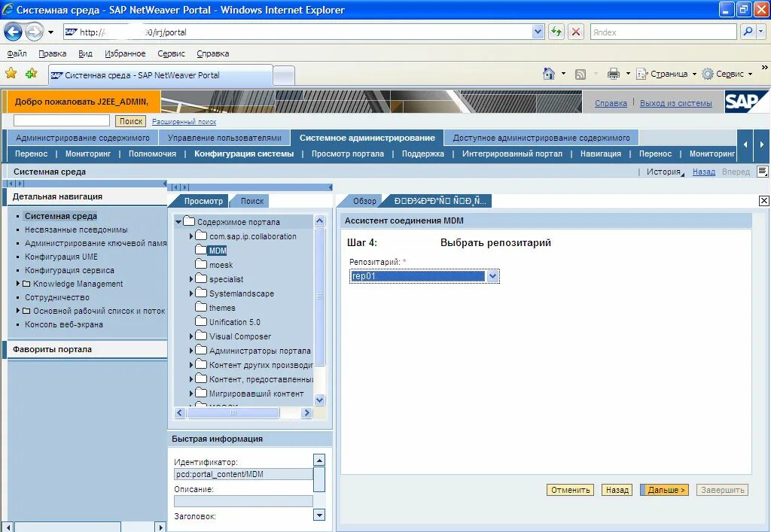Open Конфигурация UME navigation item

[62, 257]
